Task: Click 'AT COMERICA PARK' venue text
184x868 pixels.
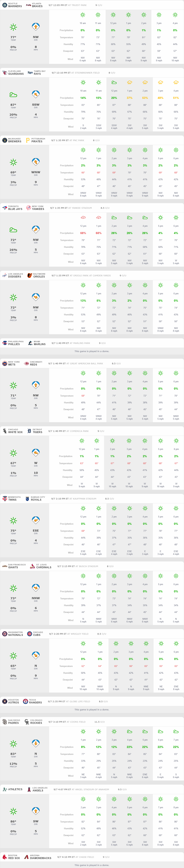Action: pos(78,431)
